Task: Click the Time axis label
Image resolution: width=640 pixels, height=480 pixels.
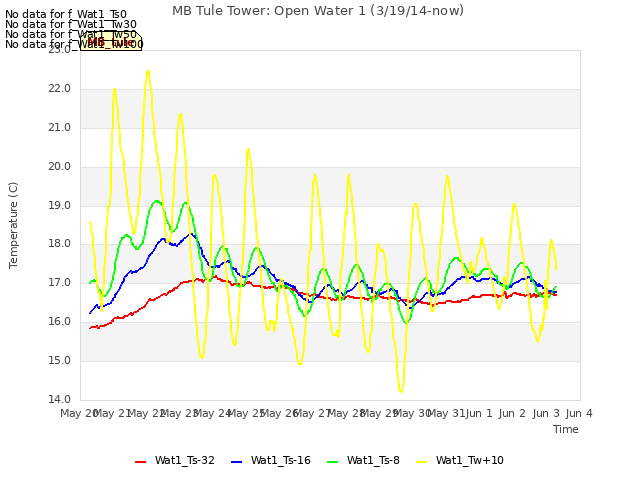Action: pos(566,429)
